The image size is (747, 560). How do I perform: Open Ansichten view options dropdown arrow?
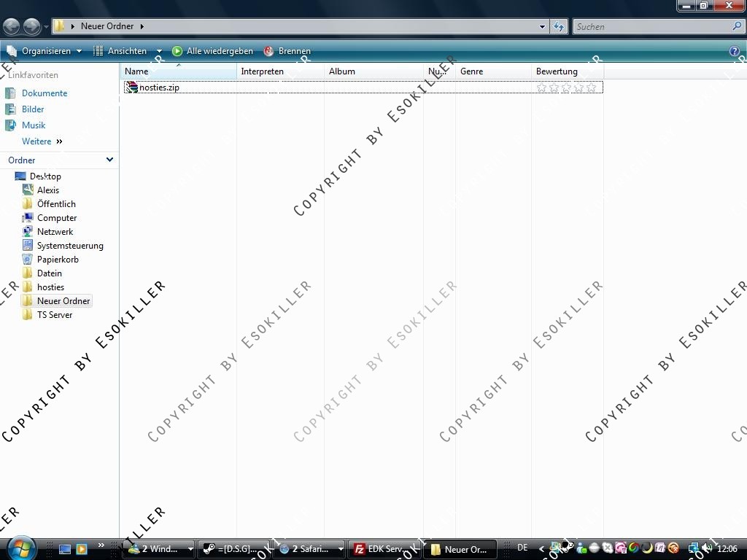(159, 51)
